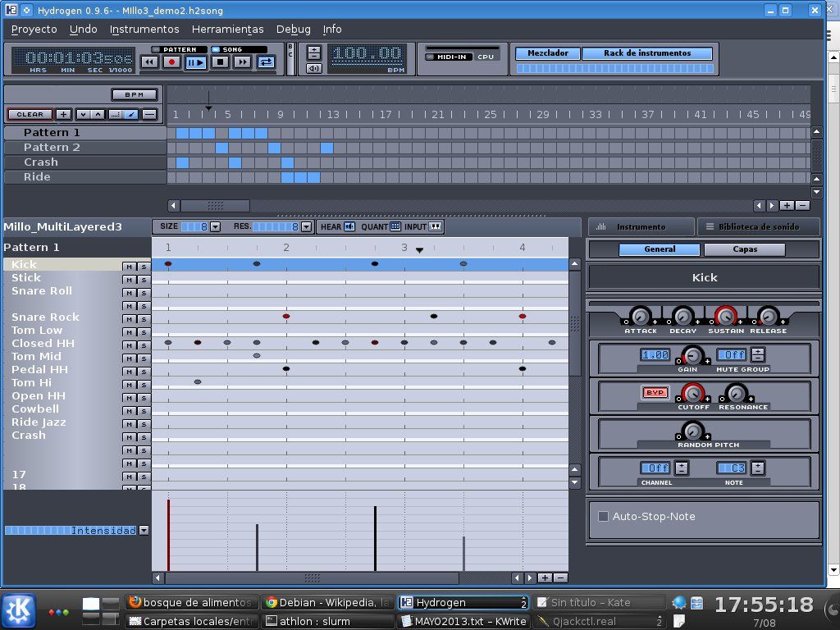Clear all patterns with the CLEAR button
The height and width of the screenshot is (630, 840).
[30, 114]
